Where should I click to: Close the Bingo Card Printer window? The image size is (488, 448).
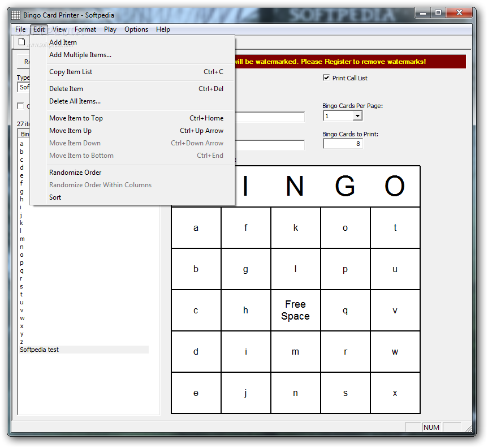pyautogui.click(x=459, y=13)
